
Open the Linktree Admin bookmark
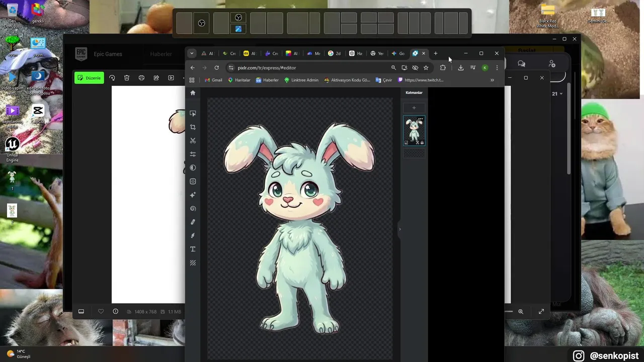pyautogui.click(x=301, y=80)
